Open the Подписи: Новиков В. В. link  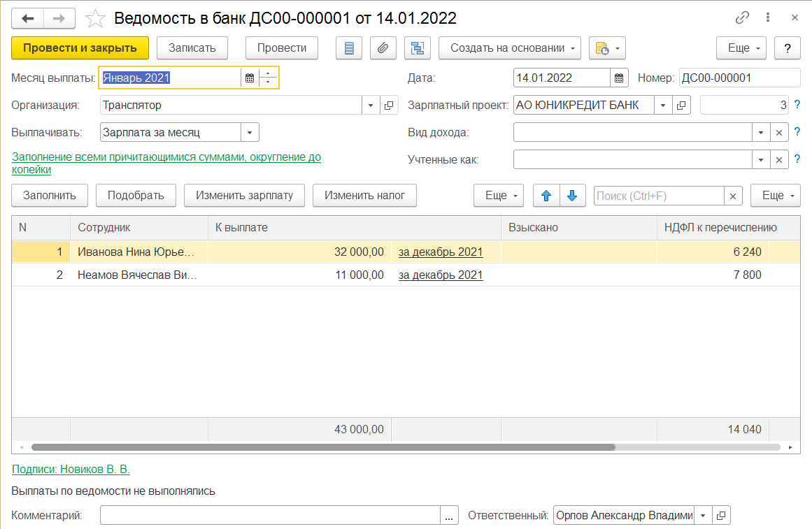[71, 470]
